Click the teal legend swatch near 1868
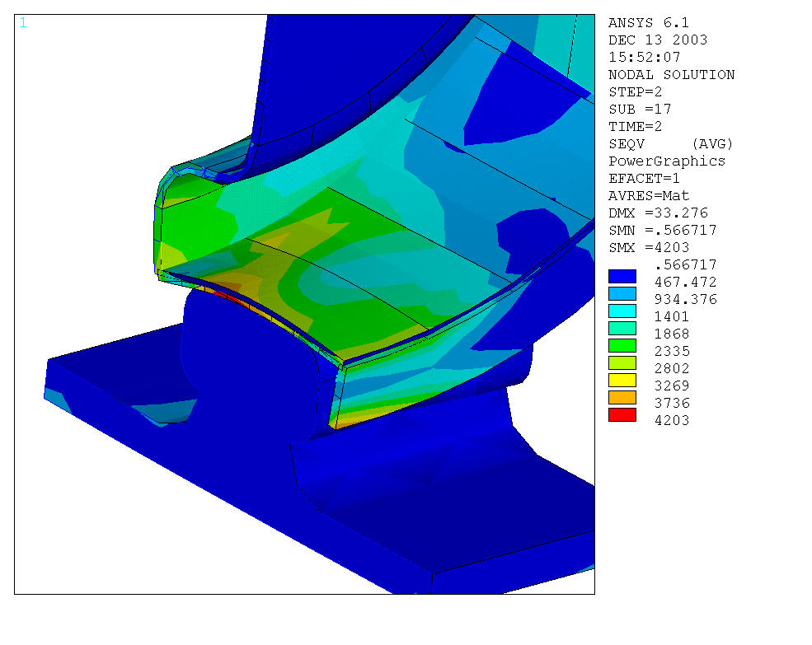The height and width of the screenshot is (645, 812). click(622, 328)
